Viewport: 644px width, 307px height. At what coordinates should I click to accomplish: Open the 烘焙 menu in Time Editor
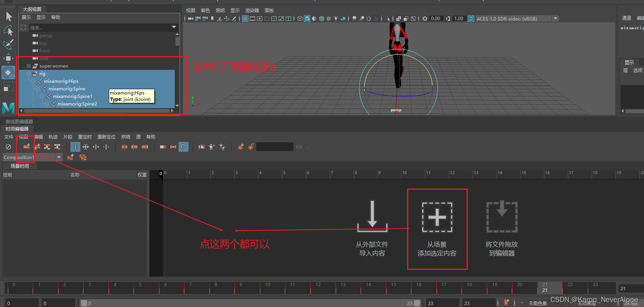tap(125, 137)
